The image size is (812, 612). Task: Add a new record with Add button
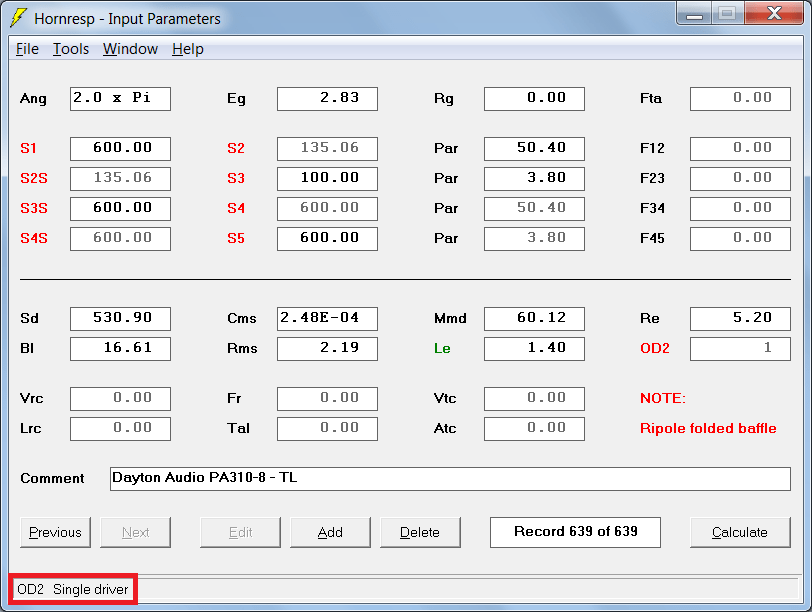(x=330, y=532)
